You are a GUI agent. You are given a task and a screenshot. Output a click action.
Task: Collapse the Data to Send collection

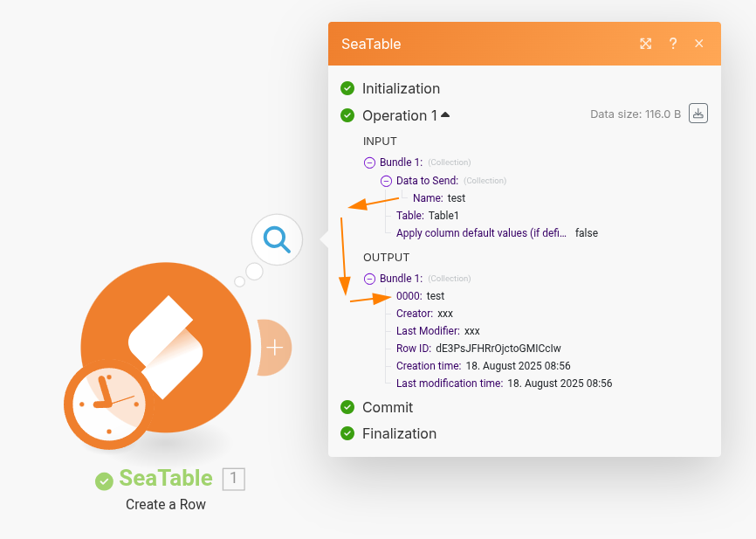[386, 181]
